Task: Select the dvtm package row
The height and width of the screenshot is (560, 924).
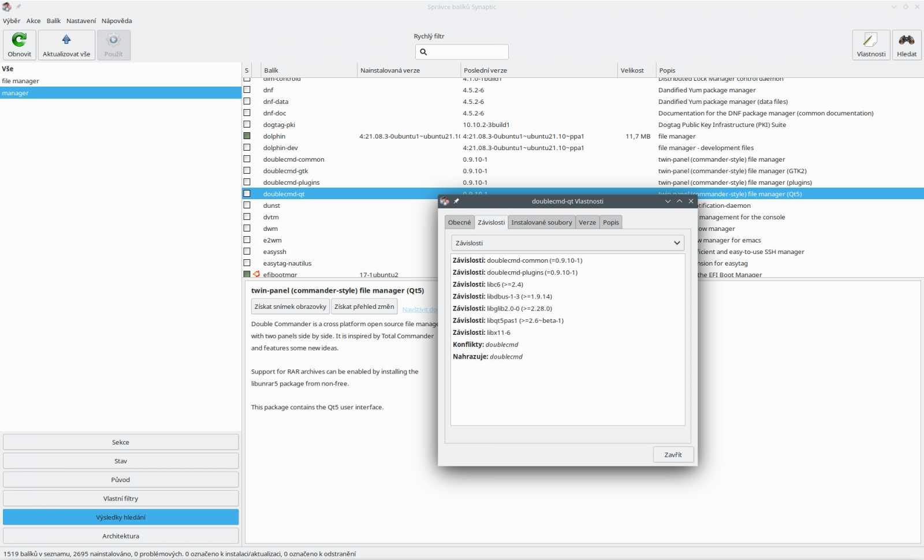Action: click(340, 217)
